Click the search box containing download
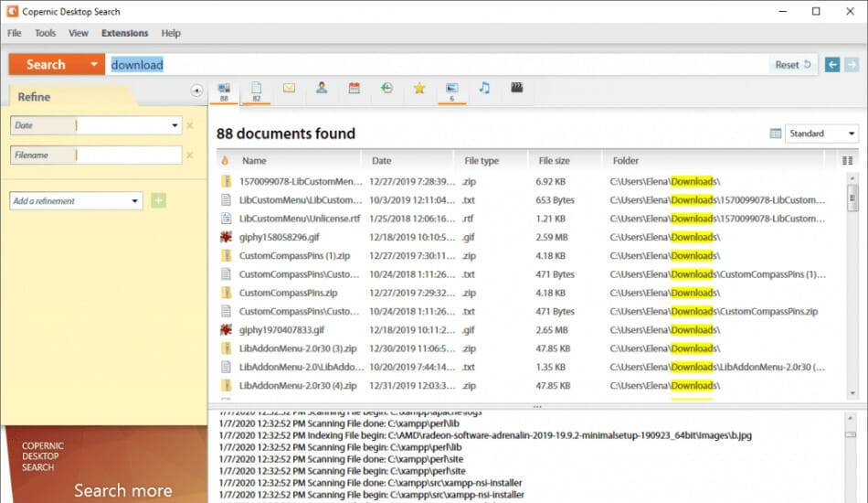 pyautogui.click(x=438, y=65)
